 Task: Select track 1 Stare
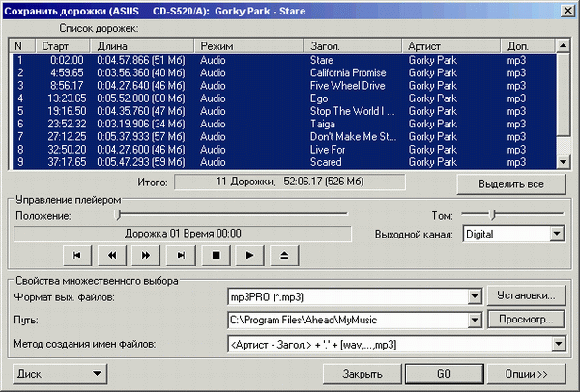tap(284, 60)
